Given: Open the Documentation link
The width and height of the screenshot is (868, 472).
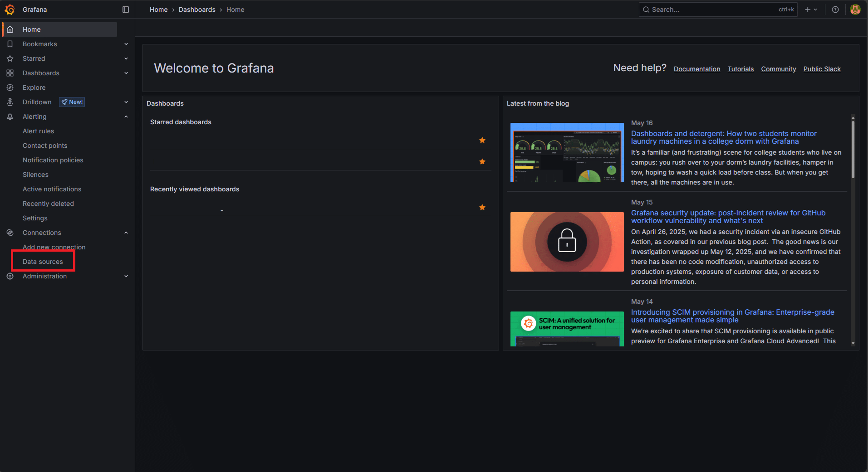Looking at the screenshot, I should (697, 69).
